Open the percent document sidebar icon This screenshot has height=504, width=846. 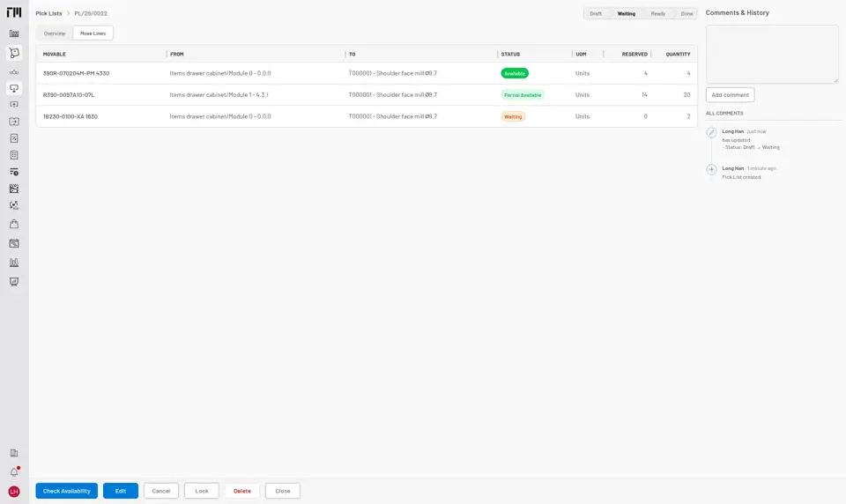[14, 138]
